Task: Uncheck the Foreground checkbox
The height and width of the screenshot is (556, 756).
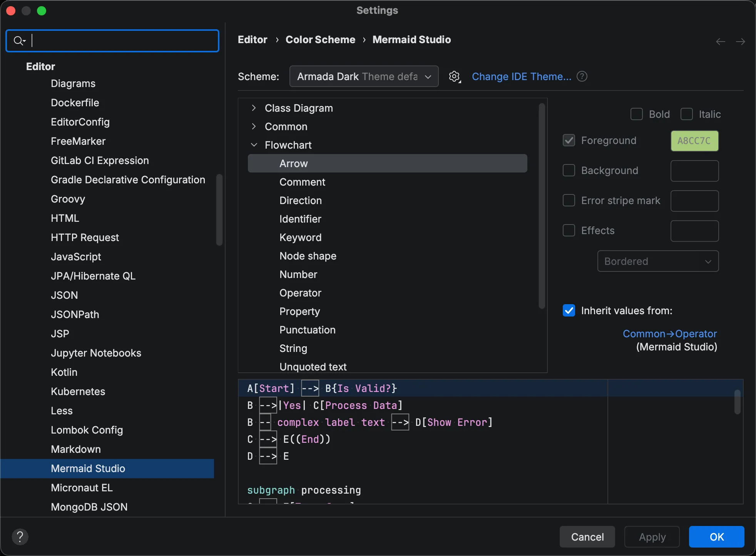Action: click(569, 140)
